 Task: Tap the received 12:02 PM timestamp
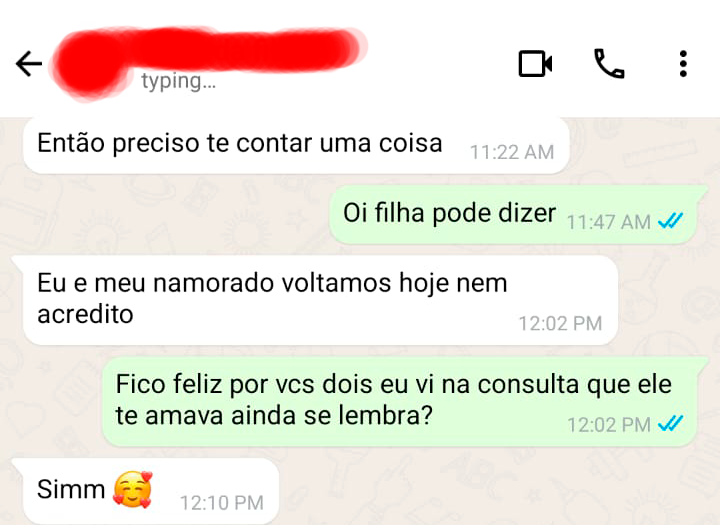click(560, 324)
